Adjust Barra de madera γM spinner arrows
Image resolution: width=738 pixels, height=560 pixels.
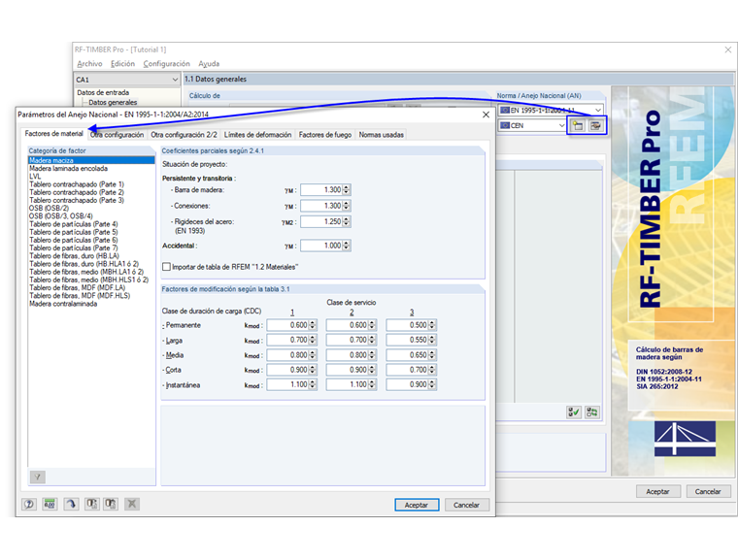347,189
